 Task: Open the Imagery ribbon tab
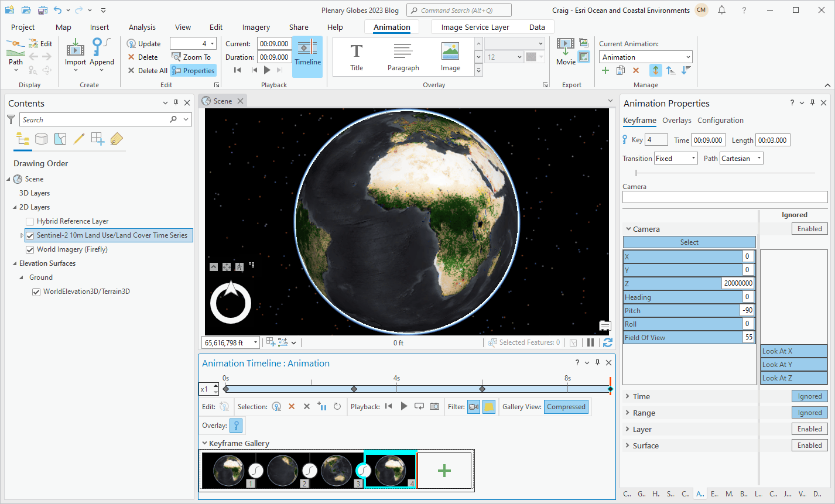tap(256, 27)
